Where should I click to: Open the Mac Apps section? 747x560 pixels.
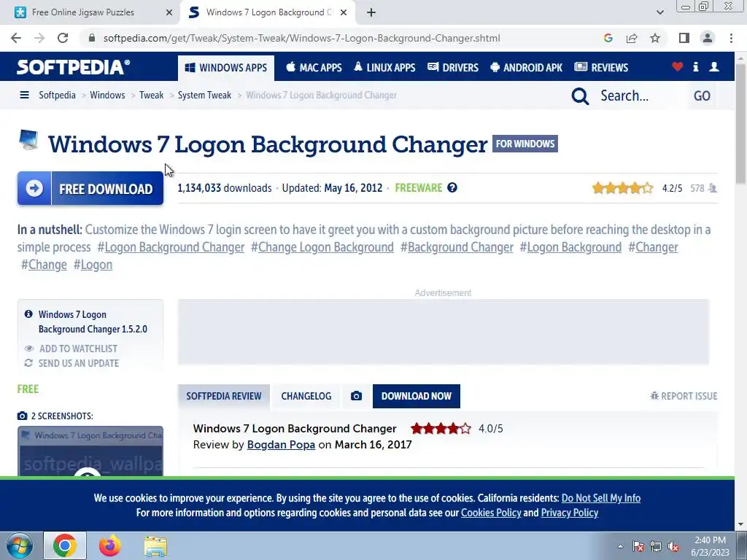coord(314,68)
